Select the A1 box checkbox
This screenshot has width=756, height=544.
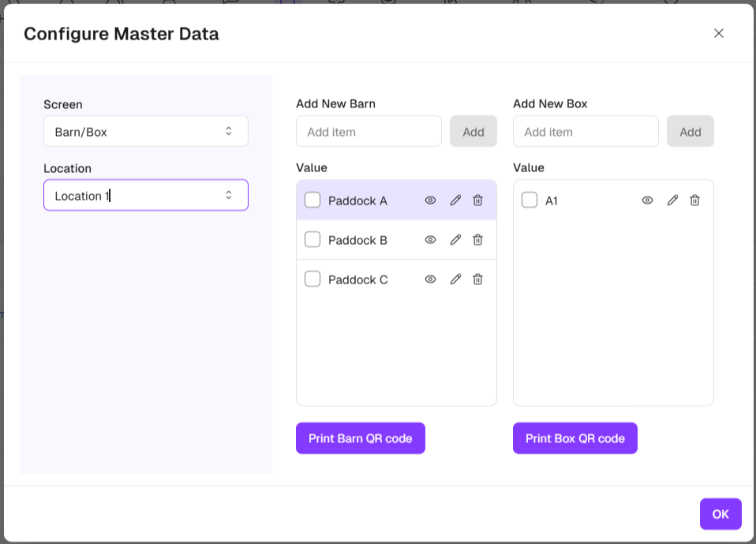click(530, 201)
